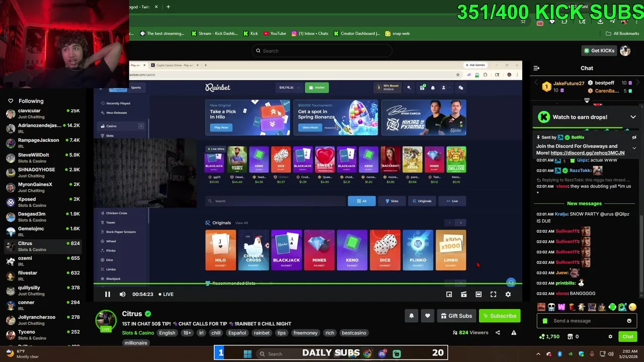The height and width of the screenshot is (362, 644).
Task: Expand the gift leaderboard in chat
Action: [x=587, y=101]
